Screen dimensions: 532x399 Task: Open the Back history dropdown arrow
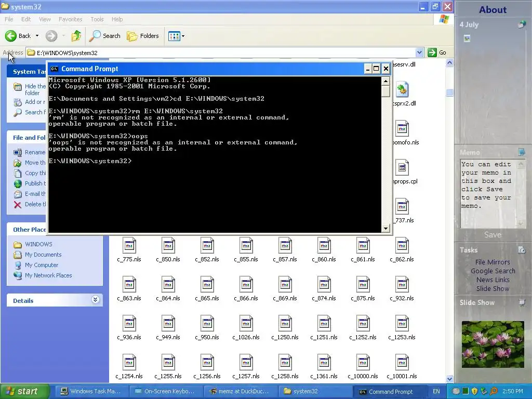coord(37,36)
